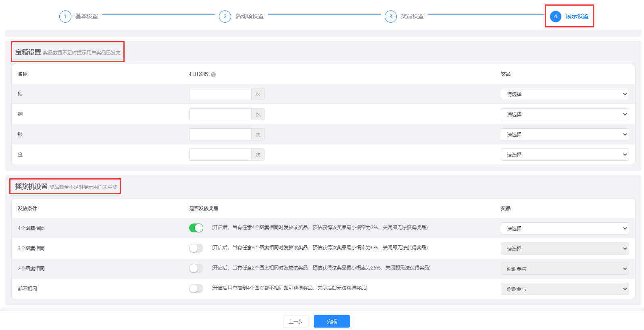
Task: Click the 银 open count input field
Action: tap(220, 134)
